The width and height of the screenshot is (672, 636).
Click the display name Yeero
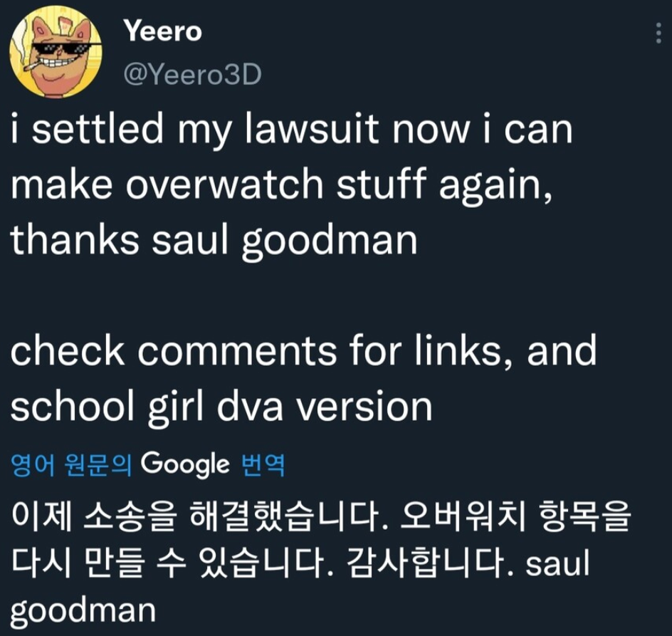(x=162, y=31)
